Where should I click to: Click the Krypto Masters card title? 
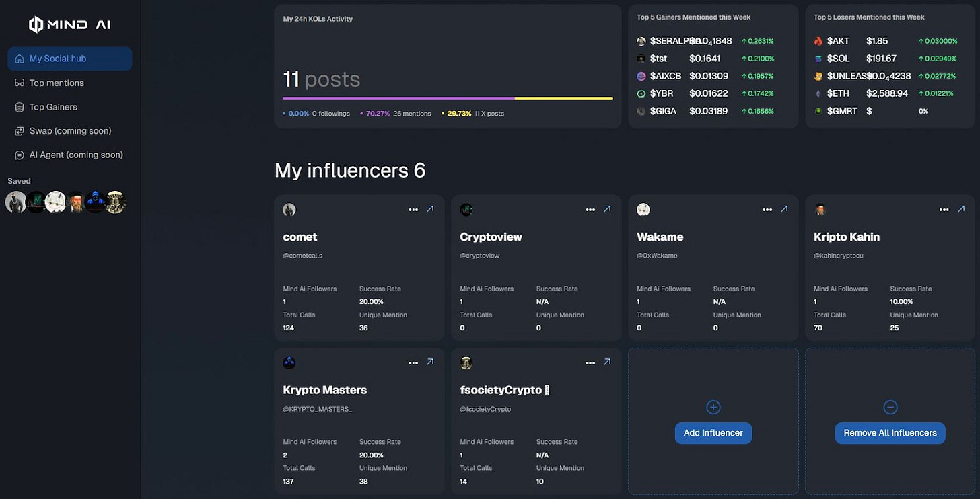(324, 390)
